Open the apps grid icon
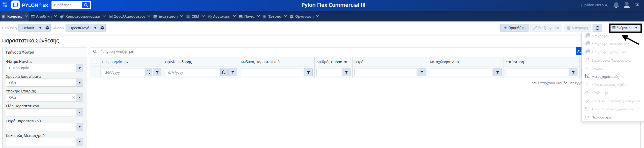The image size is (644, 148). [5, 5]
